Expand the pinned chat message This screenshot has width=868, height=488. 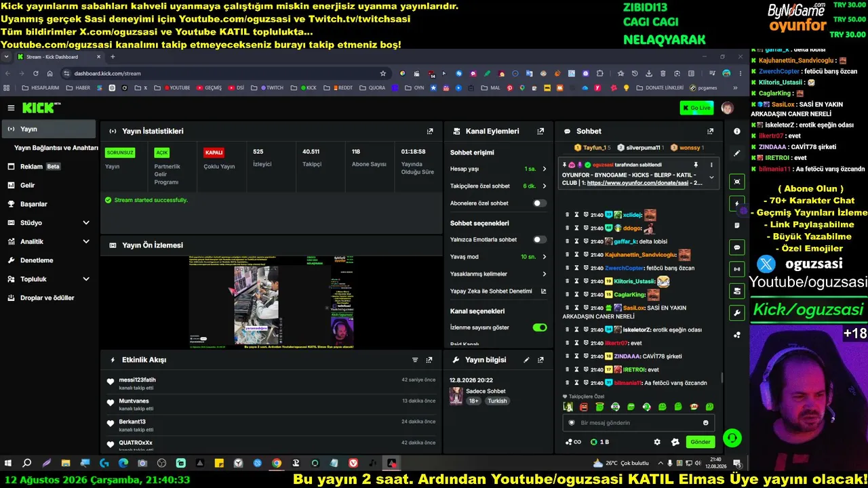(x=711, y=178)
